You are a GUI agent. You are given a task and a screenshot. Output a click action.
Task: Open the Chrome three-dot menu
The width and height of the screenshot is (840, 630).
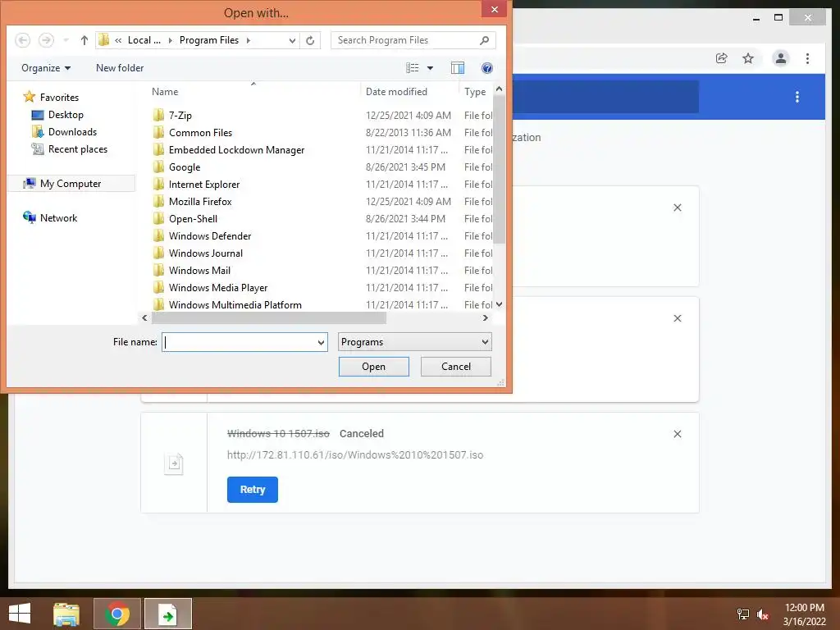tap(807, 58)
